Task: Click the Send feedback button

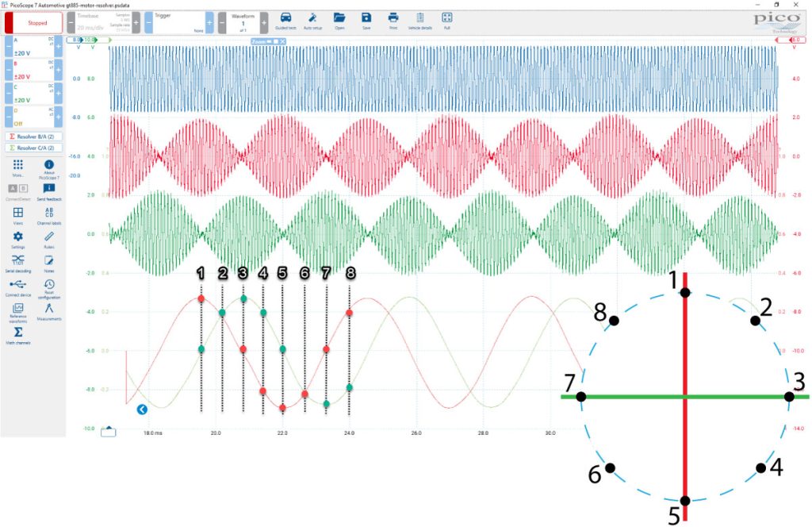Action: 49,192
